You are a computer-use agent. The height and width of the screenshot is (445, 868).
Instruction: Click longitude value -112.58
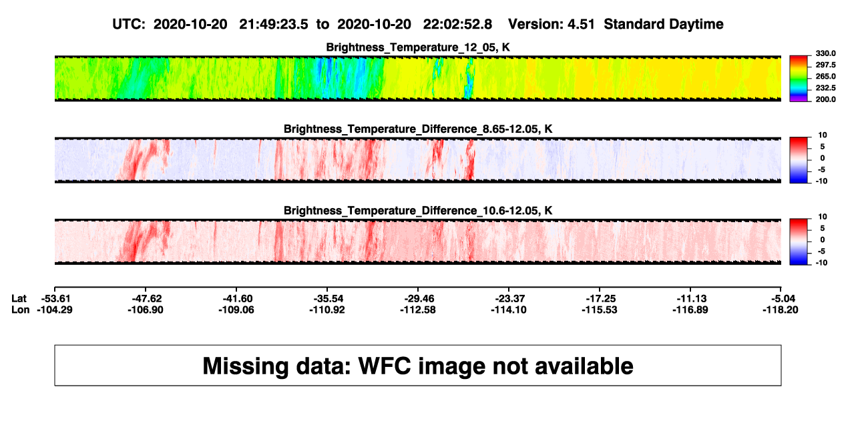418,310
